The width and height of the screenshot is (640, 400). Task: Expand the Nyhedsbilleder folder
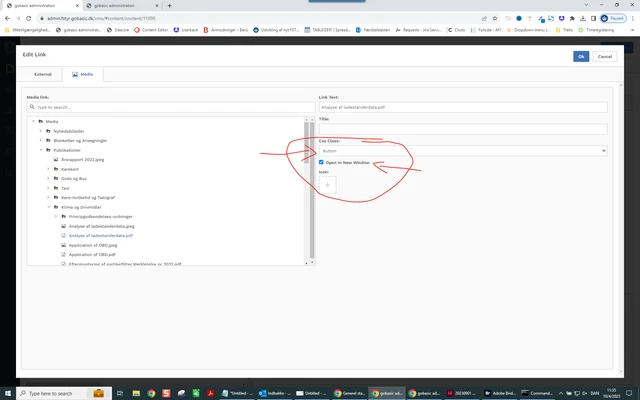tap(40, 131)
